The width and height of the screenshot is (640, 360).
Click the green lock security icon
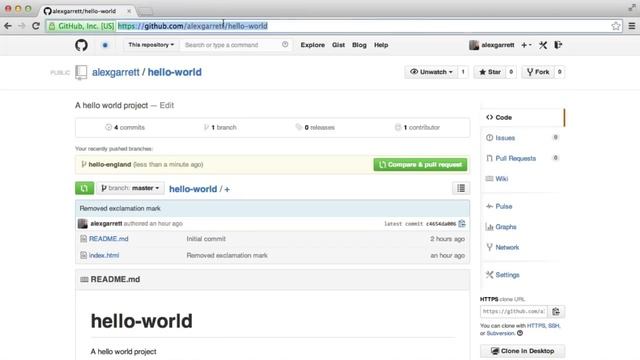pos(52,26)
